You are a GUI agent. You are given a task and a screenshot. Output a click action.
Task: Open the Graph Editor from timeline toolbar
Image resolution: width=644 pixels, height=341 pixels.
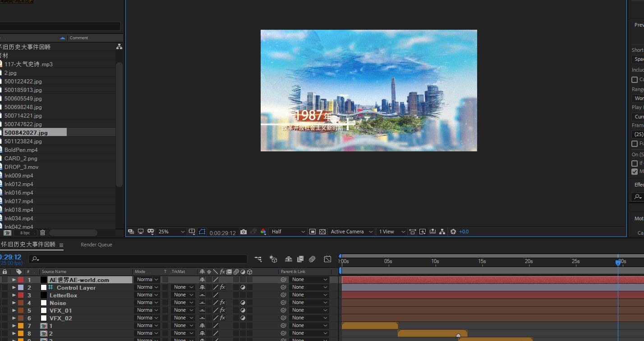(x=327, y=259)
